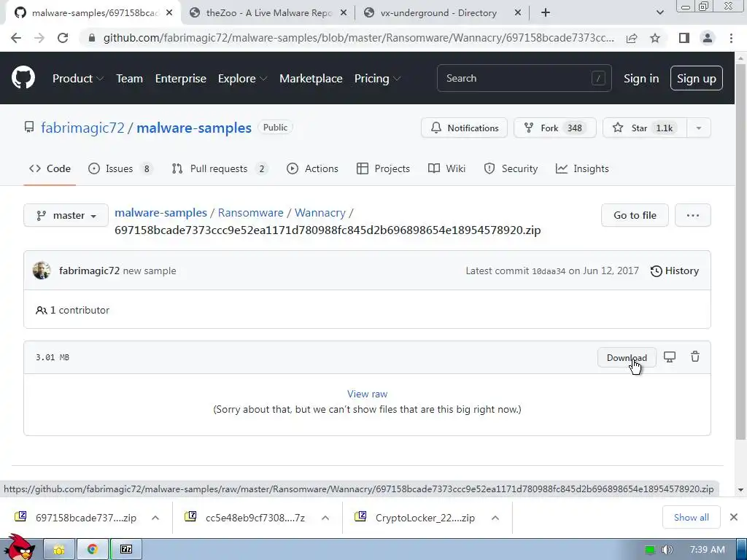Open Chrome profile avatar
The height and width of the screenshot is (560, 747).
(x=708, y=38)
